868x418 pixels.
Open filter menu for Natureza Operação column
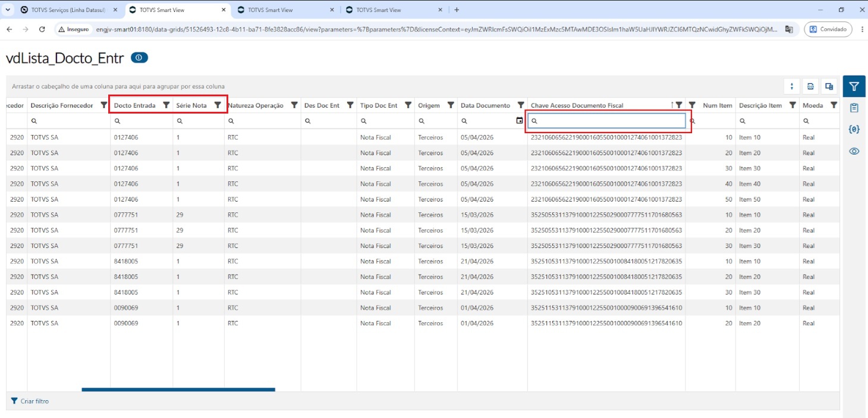[294, 105]
